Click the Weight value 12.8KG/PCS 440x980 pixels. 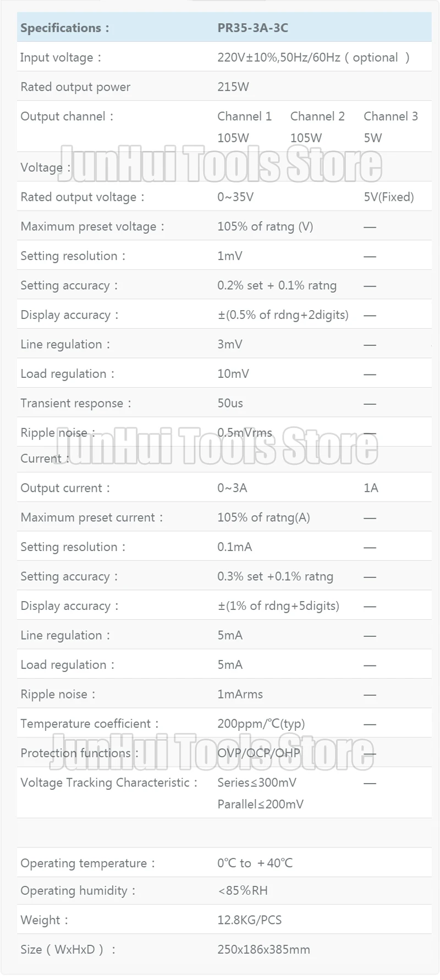(x=249, y=920)
